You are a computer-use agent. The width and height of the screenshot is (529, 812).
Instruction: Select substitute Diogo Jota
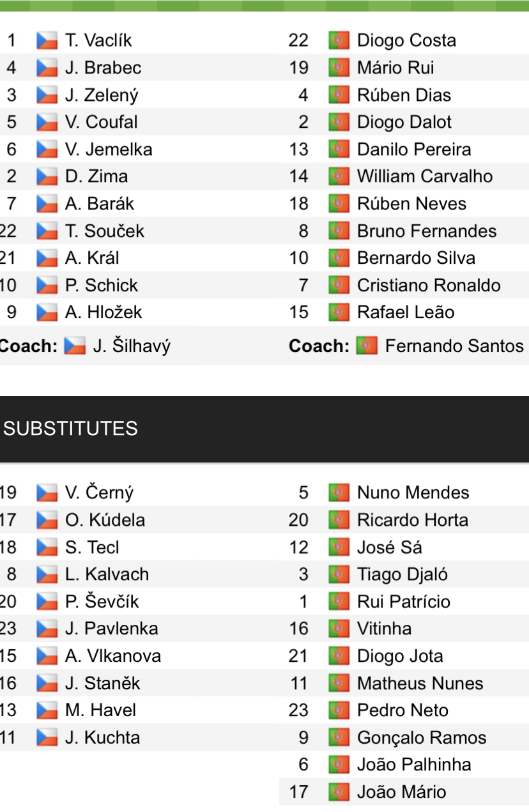[x=400, y=656]
